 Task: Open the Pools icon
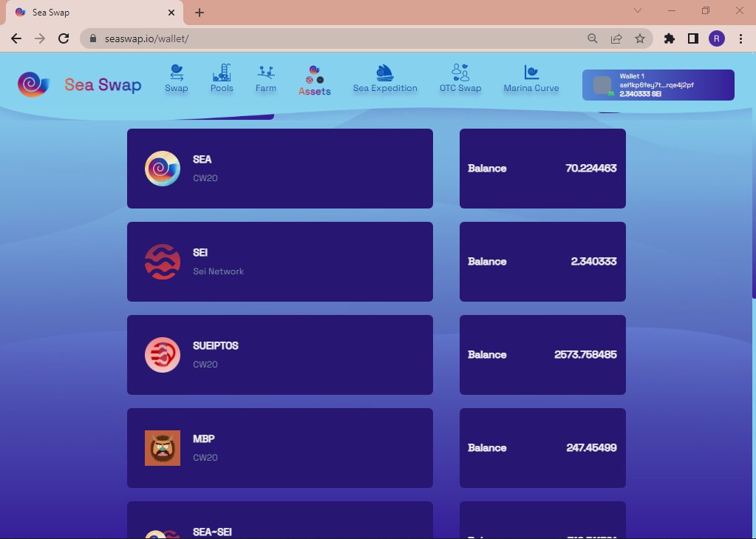(222, 72)
